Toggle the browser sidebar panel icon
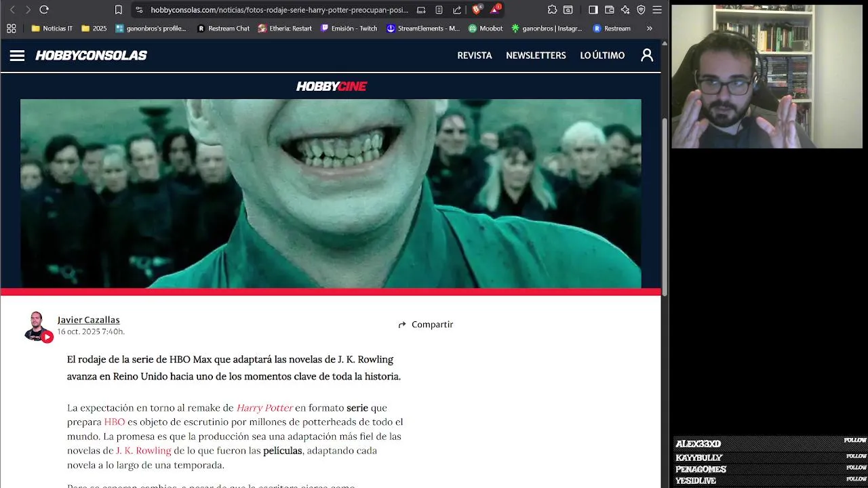Screen dimensions: 868x488 [x=593, y=9]
